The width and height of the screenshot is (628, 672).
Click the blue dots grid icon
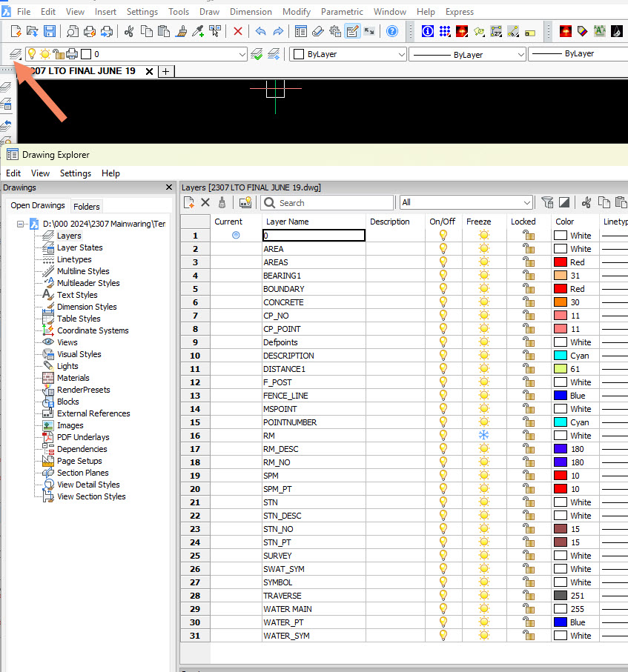point(445,31)
